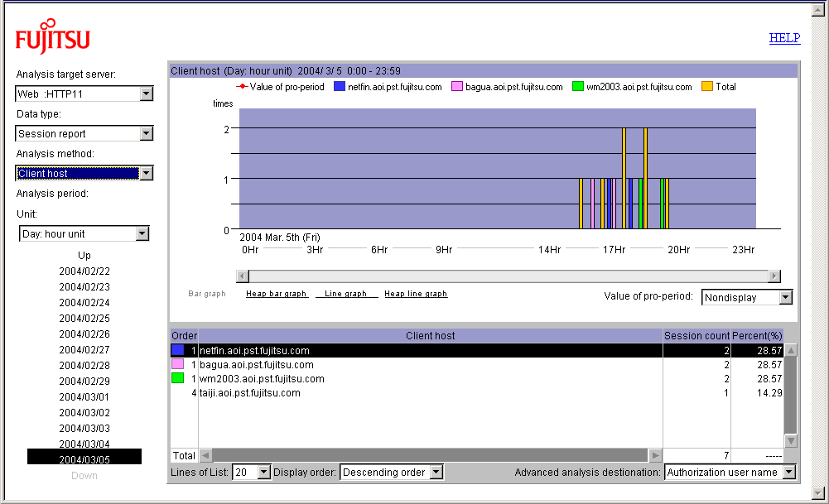Switch to the Heap bar graph view
The width and height of the screenshot is (829, 504).
click(x=276, y=294)
